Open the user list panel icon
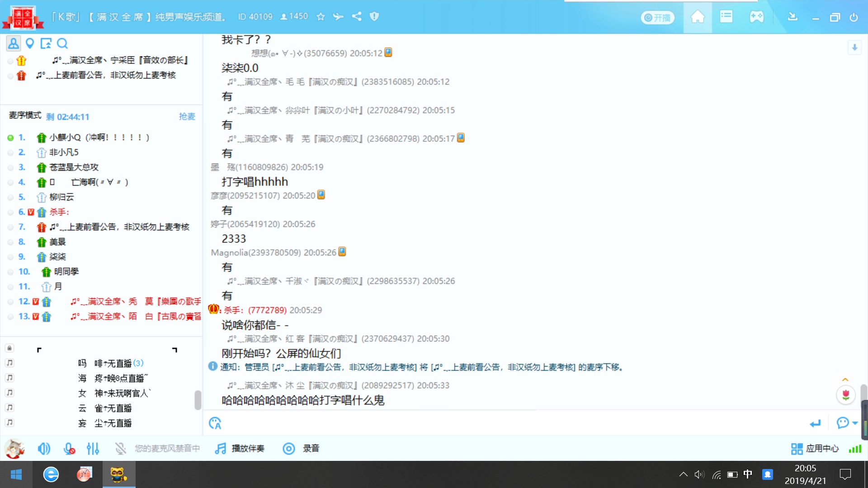The height and width of the screenshot is (488, 868). (x=13, y=43)
